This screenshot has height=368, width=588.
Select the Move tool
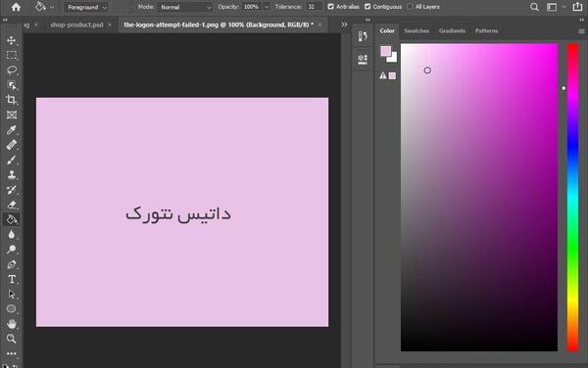click(11, 40)
